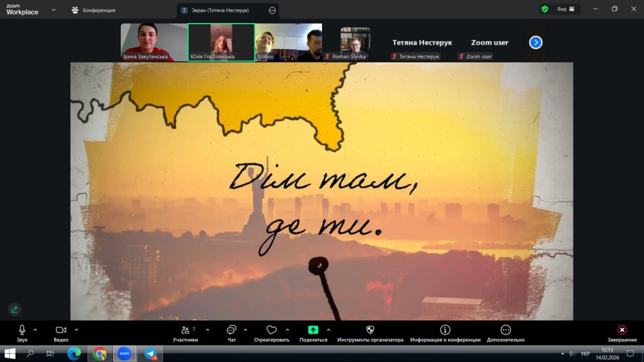The height and width of the screenshot is (362, 644).
Task: Click the green Поделиться share screen icon
Action: (313, 330)
